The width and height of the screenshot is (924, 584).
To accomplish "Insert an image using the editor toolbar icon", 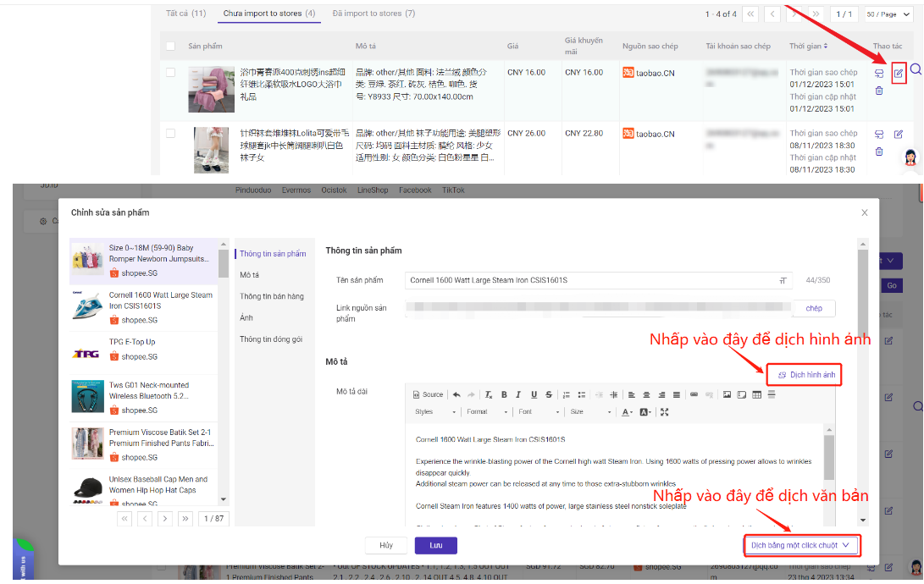I will coord(727,394).
